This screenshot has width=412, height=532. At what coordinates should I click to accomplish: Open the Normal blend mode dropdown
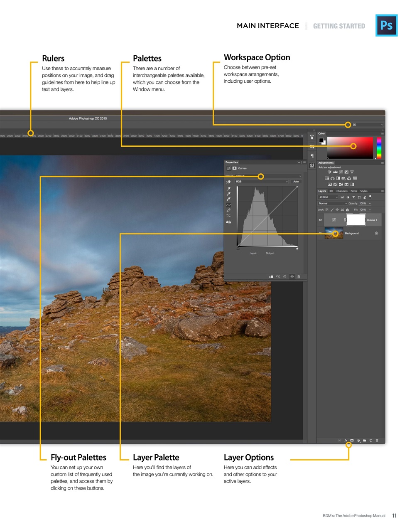(x=332, y=204)
